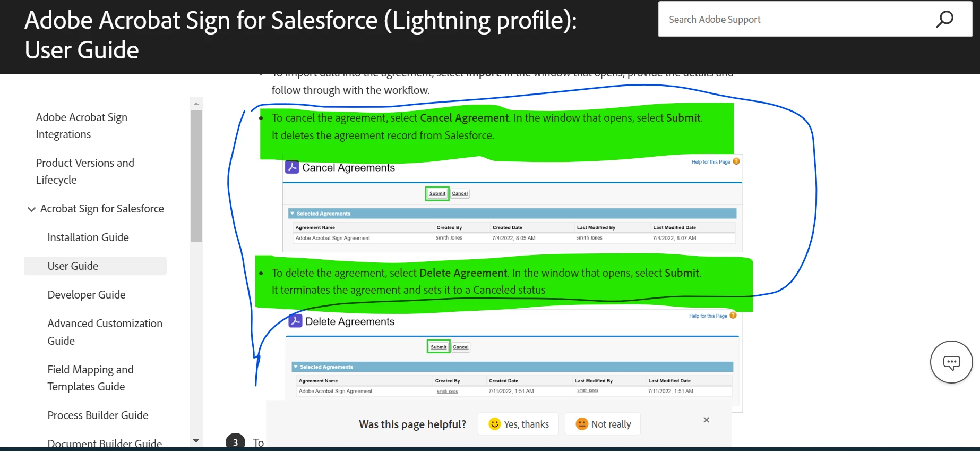
Task: Collapse Selected Agreements in Cancel Agreements panel
Action: (x=292, y=214)
